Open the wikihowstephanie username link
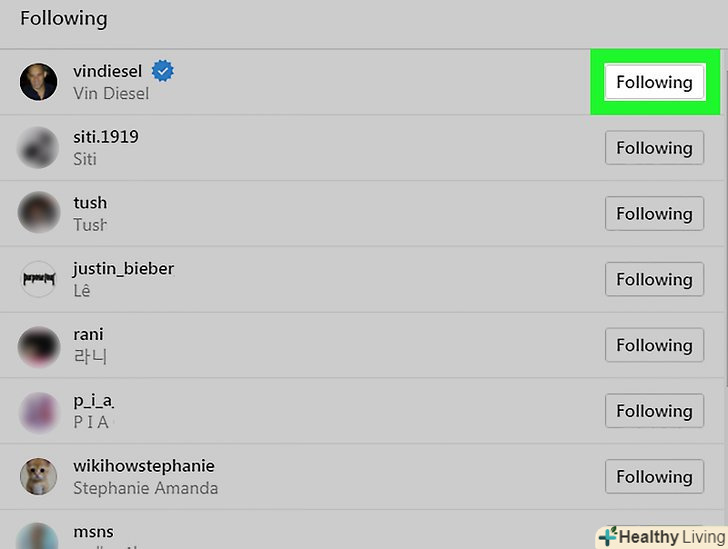The height and width of the screenshot is (549, 728). (x=143, y=466)
